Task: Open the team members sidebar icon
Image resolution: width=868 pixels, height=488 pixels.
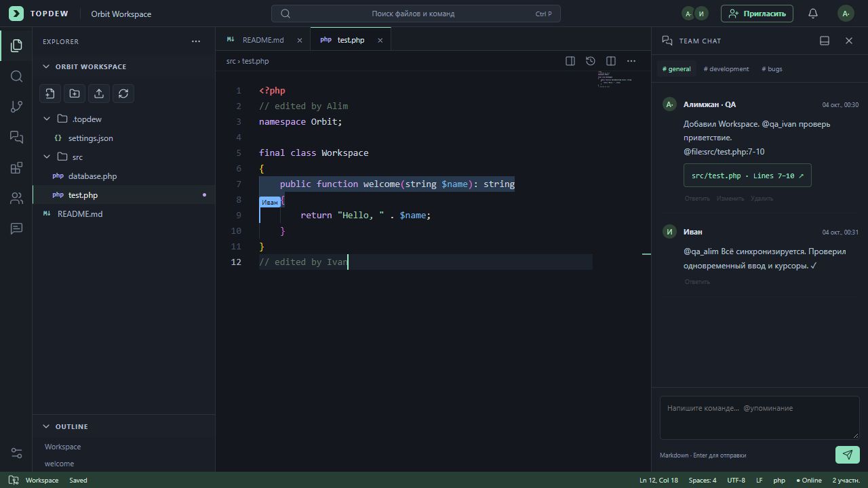Action: coord(16,198)
